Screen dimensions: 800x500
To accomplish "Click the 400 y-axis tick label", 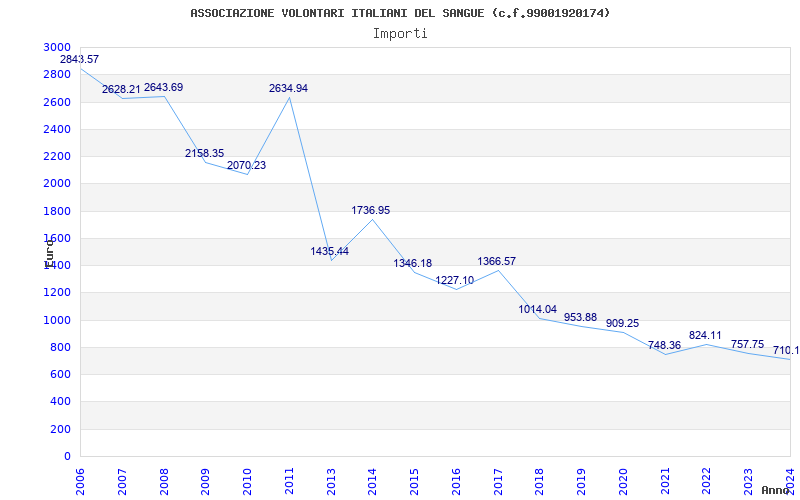I will [x=61, y=402].
